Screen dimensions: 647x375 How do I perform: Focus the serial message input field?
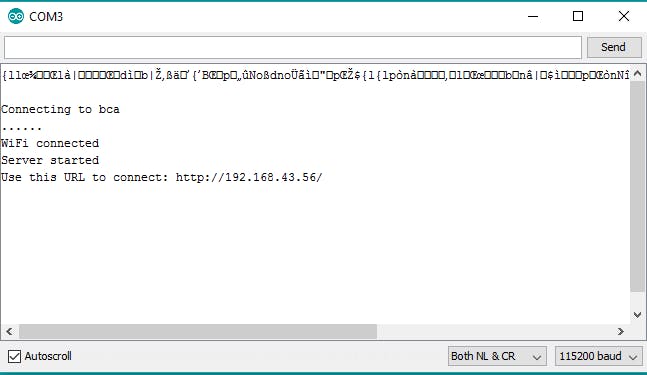click(293, 47)
